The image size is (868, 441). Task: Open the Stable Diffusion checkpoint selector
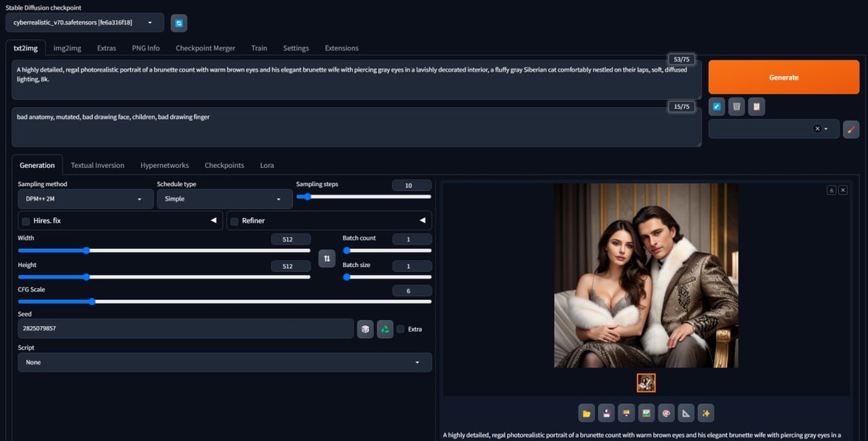tap(83, 22)
